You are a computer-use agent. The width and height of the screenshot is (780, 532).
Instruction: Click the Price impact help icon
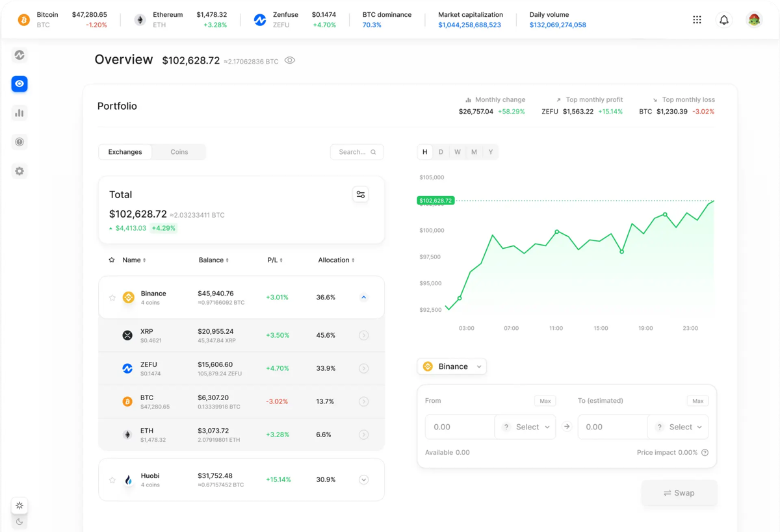(705, 453)
